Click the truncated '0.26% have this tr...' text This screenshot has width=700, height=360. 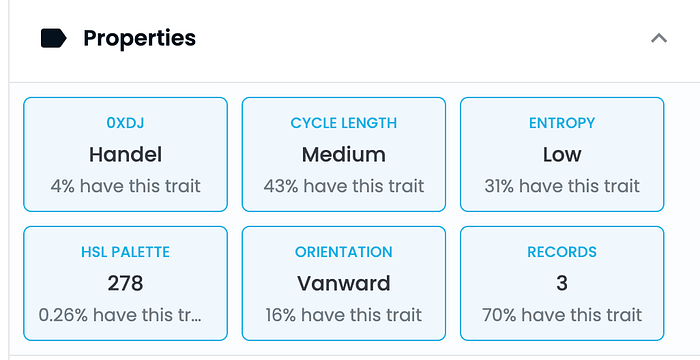(x=121, y=315)
